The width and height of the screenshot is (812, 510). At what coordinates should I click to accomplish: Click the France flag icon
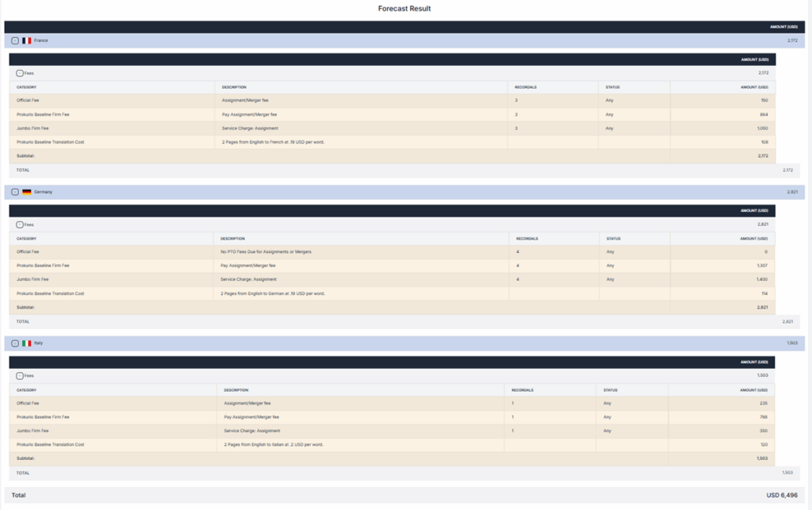click(29, 40)
